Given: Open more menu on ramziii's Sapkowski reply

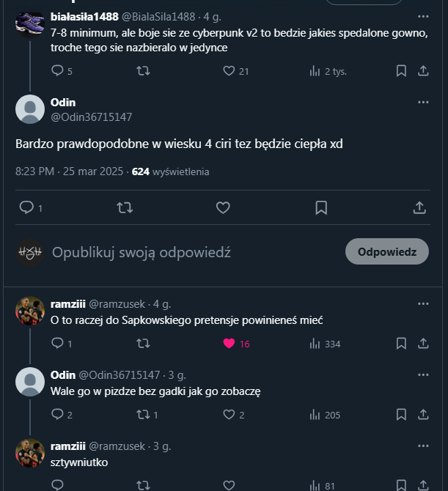Looking at the screenshot, I should 423,303.
